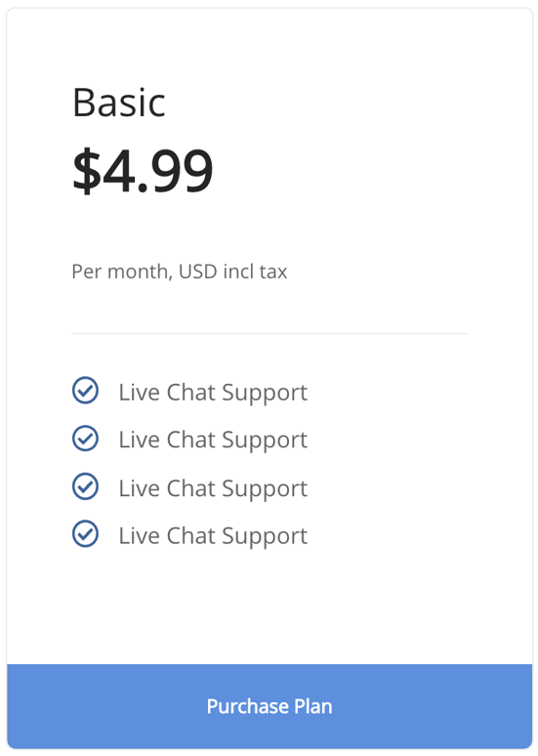538x756 pixels.
Task: Click the dollar sign in the price
Action: pyautogui.click(x=87, y=170)
